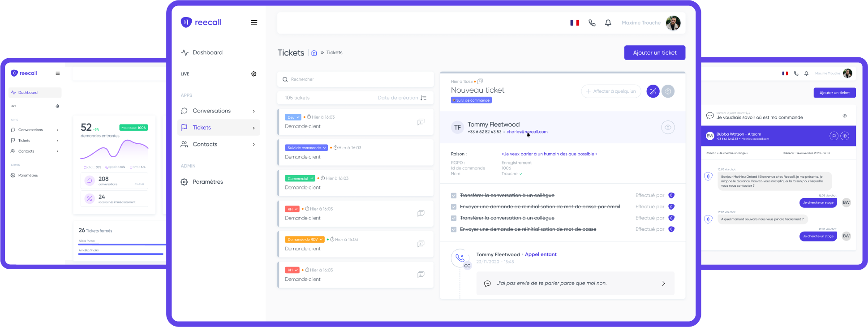Image resolution: width=868 pixels, height=327 pixels.
Task: Click the speech bubble icon in call transcript row
Action: pos(487,284)
